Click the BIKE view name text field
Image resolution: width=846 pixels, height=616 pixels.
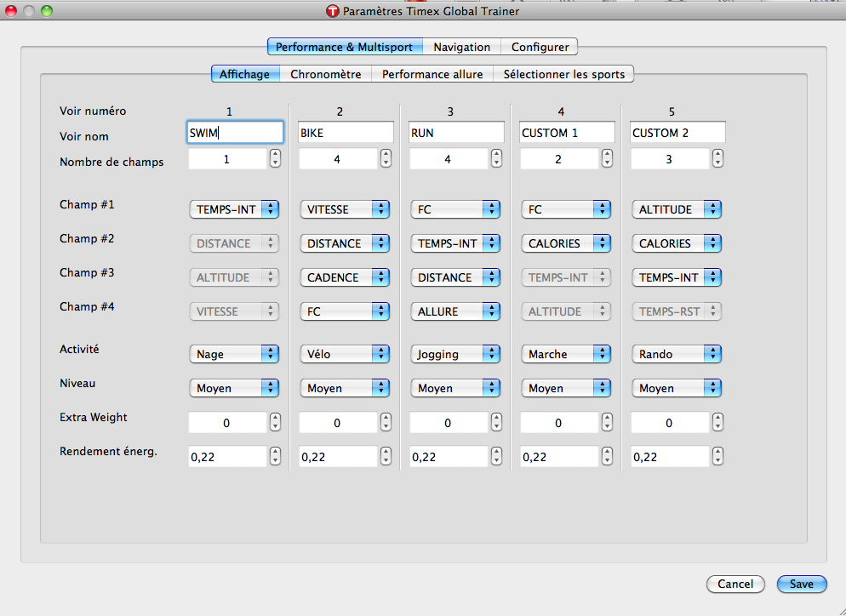(x=346, y=133)
